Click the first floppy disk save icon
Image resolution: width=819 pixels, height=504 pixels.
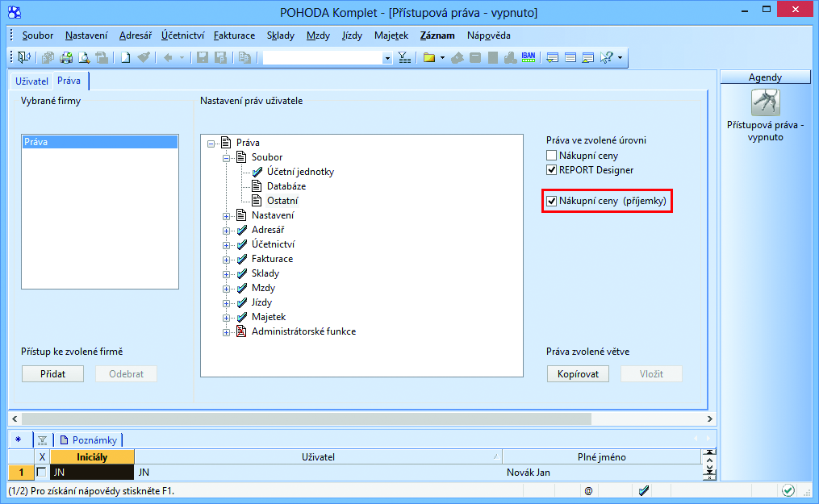click(203, 57)
